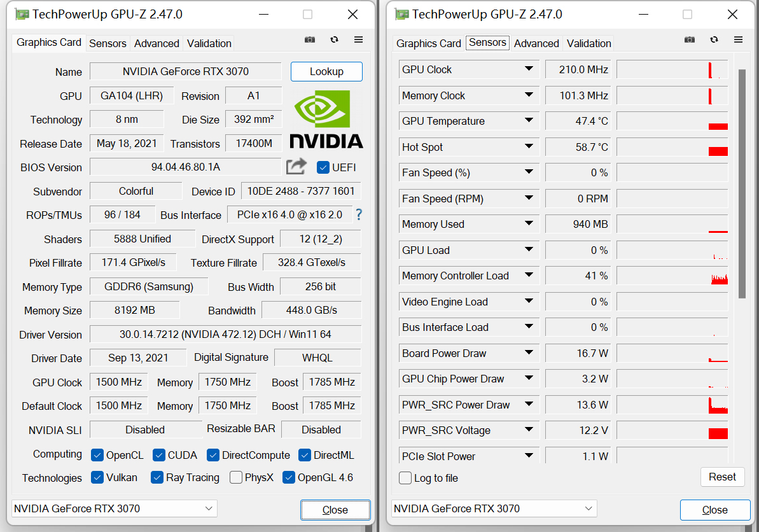Open GPU Temperature sensor dropdown
Viewport: 759px width, 532px height.
click(x=529, y=120)
